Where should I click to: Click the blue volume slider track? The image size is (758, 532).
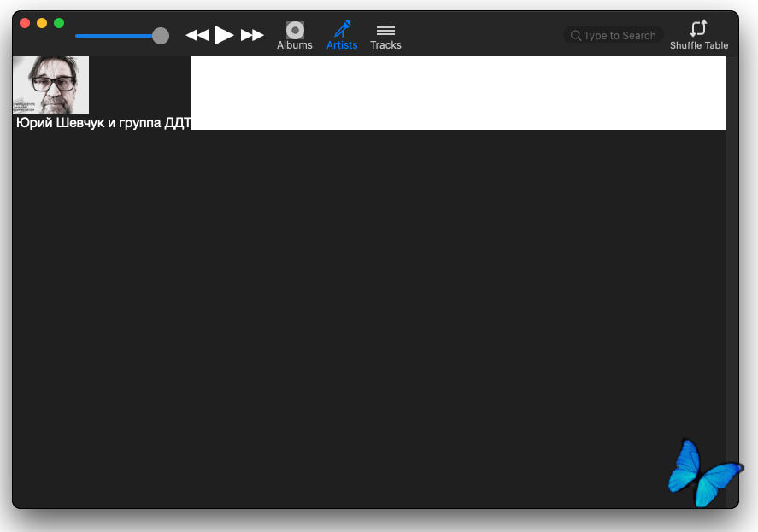pos(111,36)
